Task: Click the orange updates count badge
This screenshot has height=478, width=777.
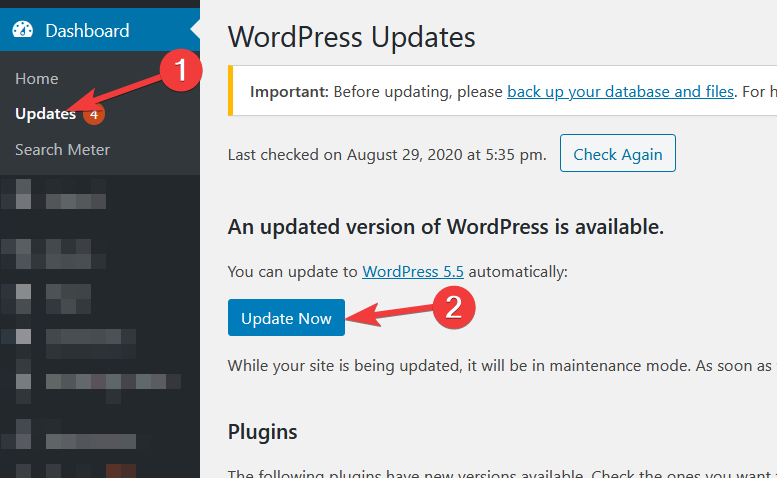Action: point(94,115)
